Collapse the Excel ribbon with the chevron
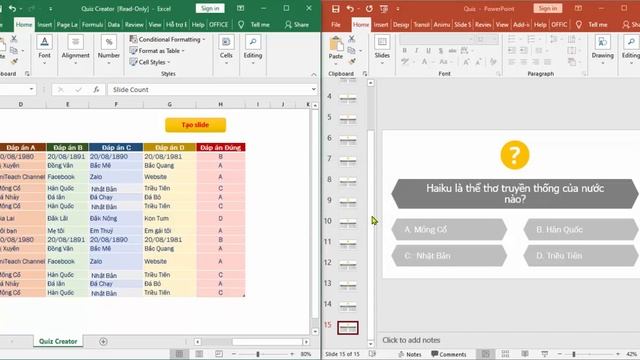640x360 pixels. point(313,74)
